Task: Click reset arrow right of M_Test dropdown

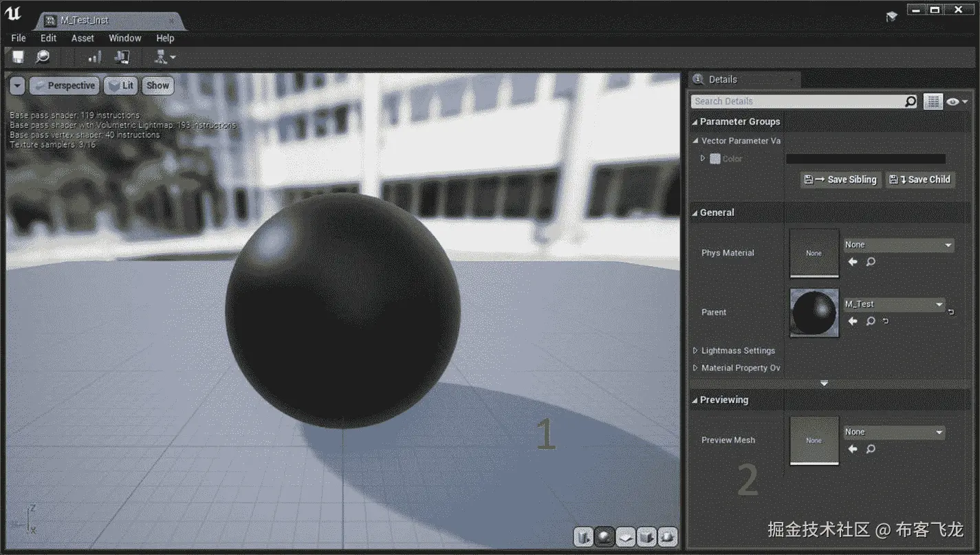Action: point(951,312)
